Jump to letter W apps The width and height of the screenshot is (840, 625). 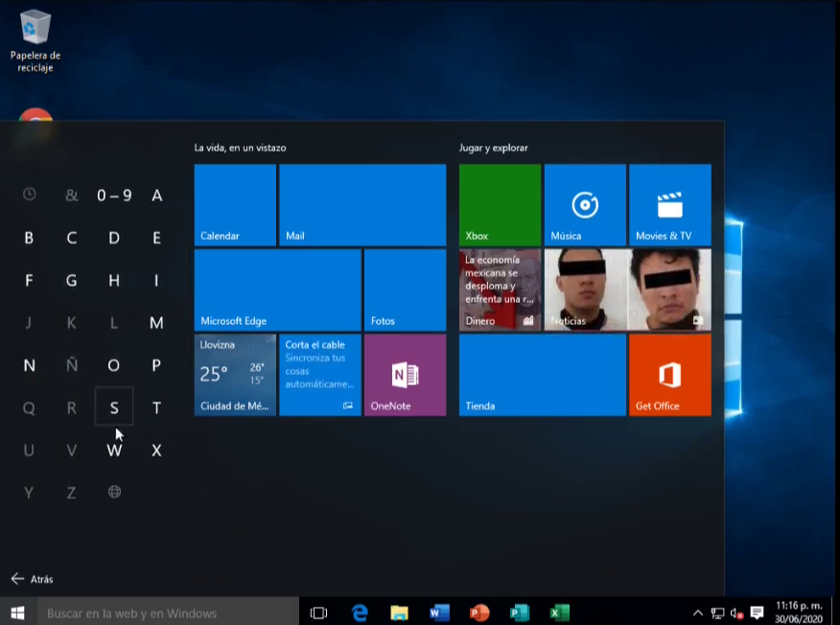click(114, 451)
